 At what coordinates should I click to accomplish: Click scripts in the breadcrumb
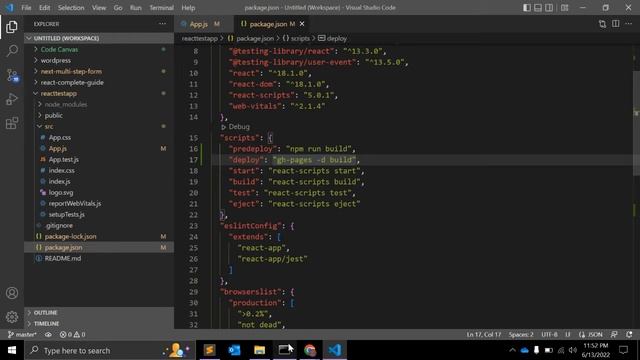[x=300, y=38]
